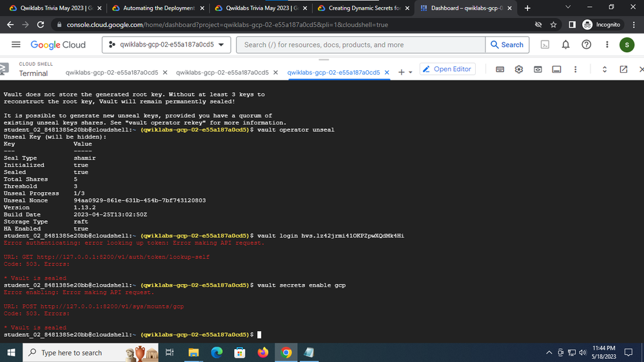644x362 pixels.
Task: Toggle the browser side panel icon
Action: (x=572, y=24)
